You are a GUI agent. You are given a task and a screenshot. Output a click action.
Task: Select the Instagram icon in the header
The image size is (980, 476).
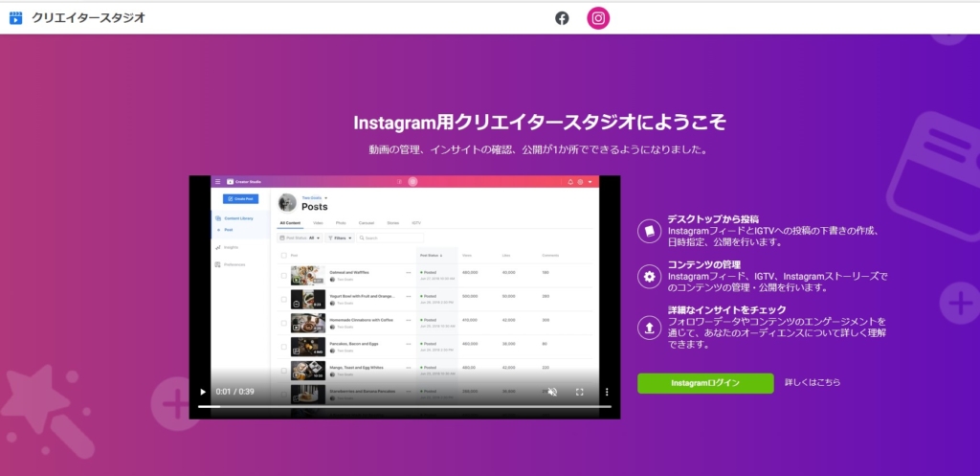tap(598, 18)
